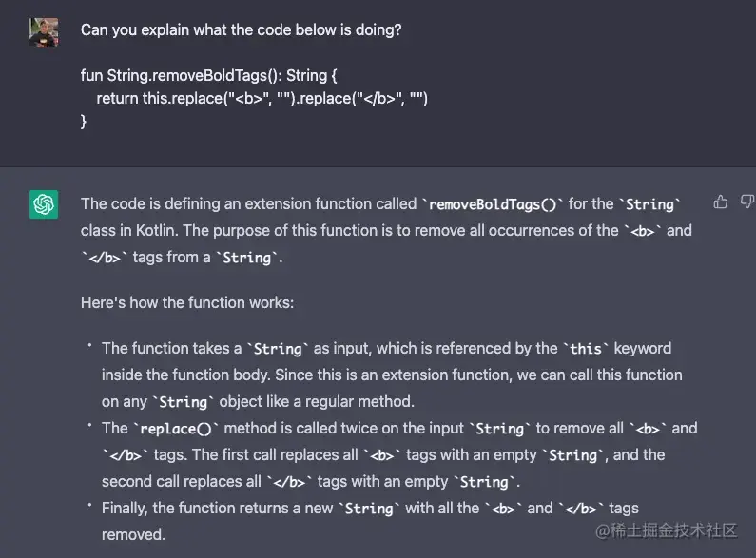The height and width of the screenshot is (558, 756).
Task: Click the "return this.replace" code line
Action: pyautogui.click(x=262, y=98)
